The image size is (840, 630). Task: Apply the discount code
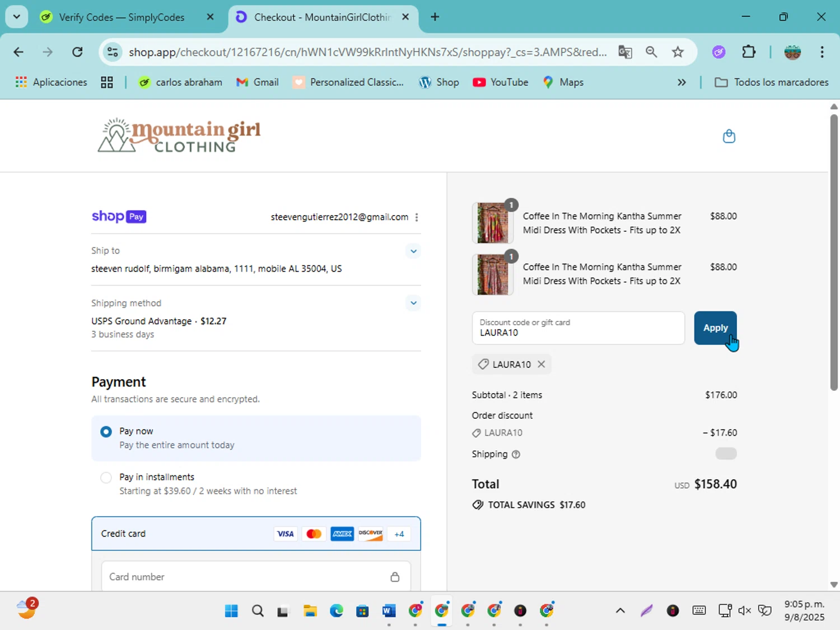(715, 328)
